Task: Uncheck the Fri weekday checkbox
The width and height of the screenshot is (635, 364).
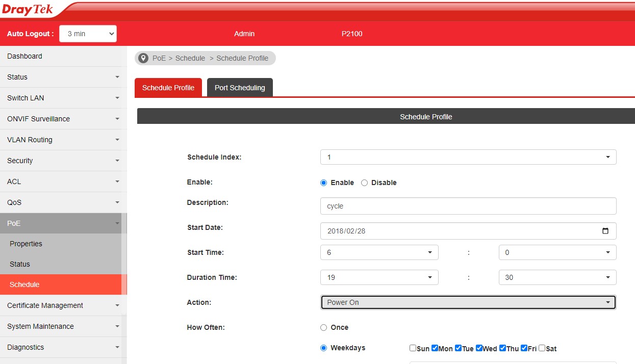Action: point(524,348)
